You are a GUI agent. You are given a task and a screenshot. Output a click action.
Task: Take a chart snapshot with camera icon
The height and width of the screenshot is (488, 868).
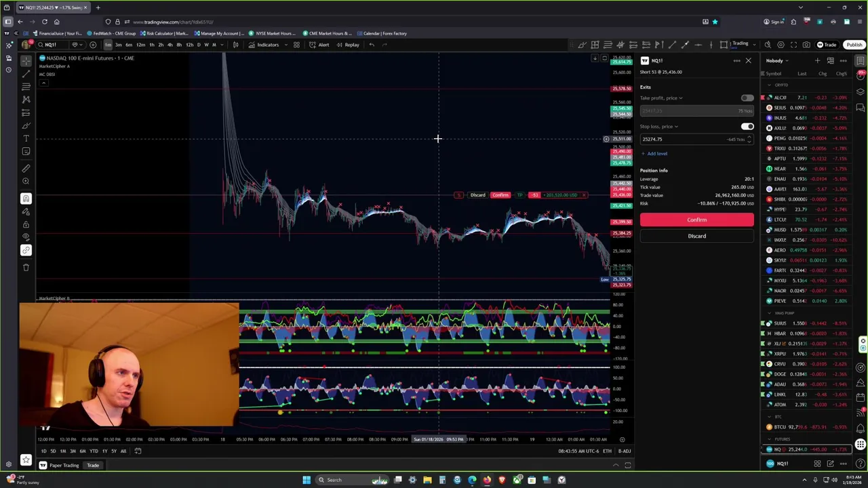pyautogui.click(x=806, y=45)
